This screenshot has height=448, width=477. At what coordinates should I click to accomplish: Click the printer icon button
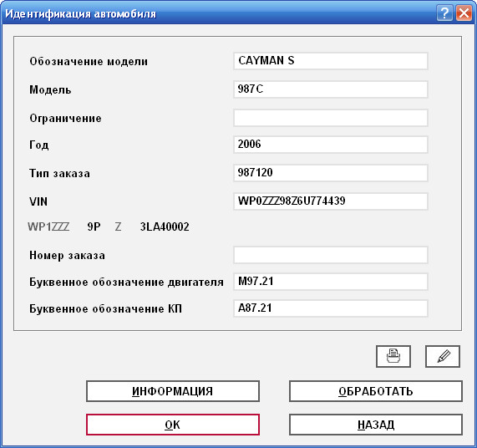click(x=393, y=356)
